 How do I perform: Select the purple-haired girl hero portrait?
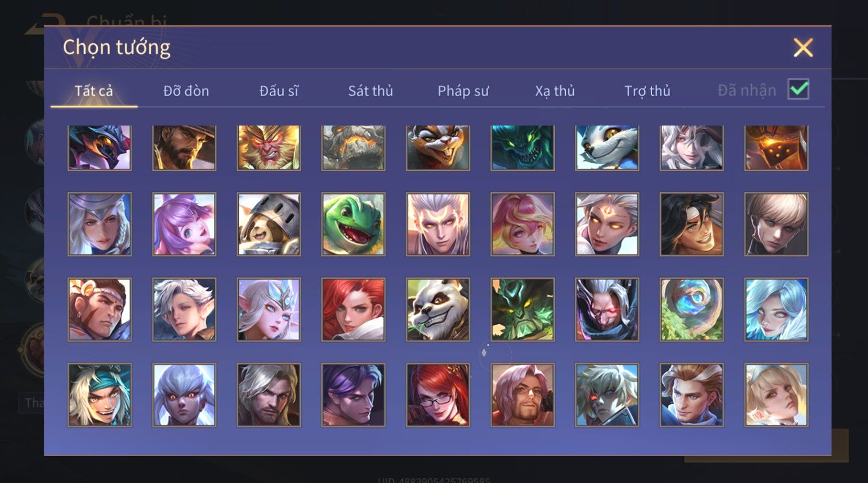(184, 224)
